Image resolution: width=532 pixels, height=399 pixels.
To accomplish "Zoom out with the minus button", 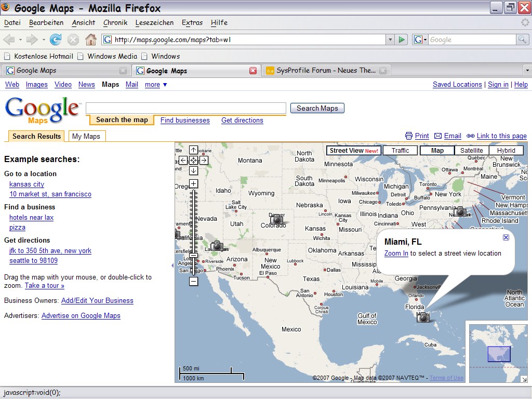I will click(193, 281).
